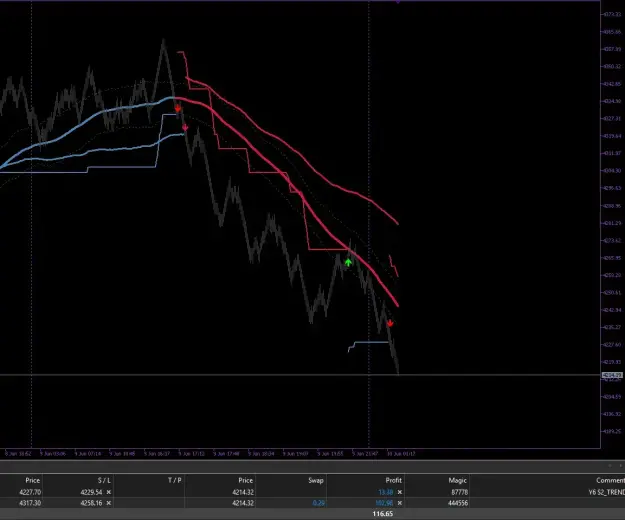Click the 10 Jun label on time axis

pyautogui.click(x=401, y=453)
